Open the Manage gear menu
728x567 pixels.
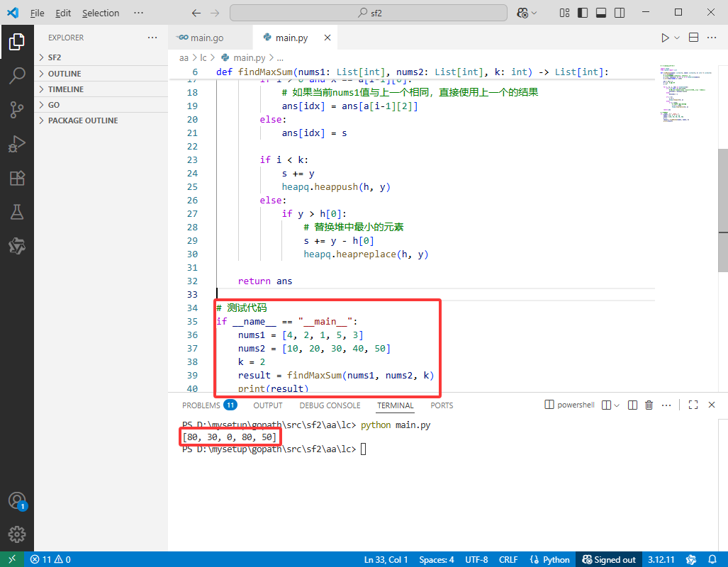tap(17, 534)
